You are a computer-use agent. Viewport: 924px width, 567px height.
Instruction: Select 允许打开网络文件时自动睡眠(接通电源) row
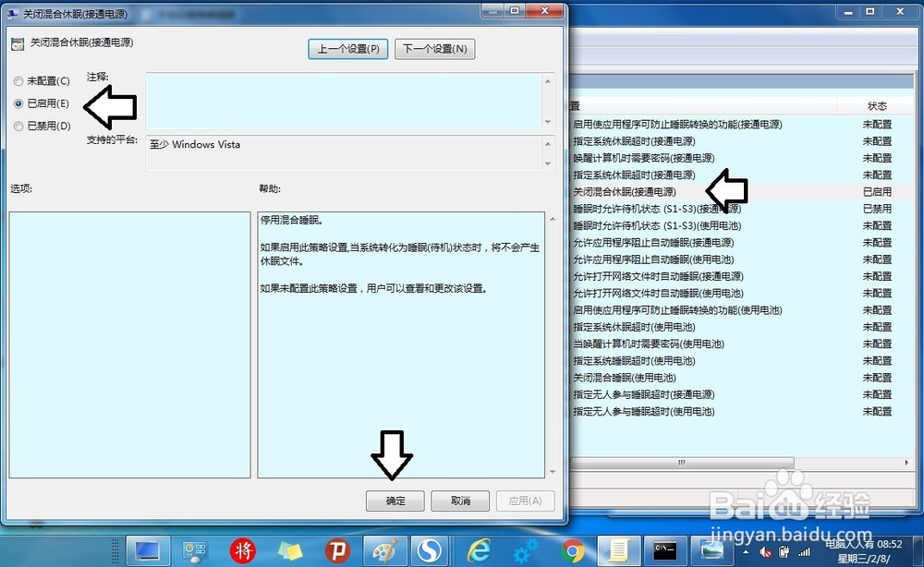tap(658, 276)
